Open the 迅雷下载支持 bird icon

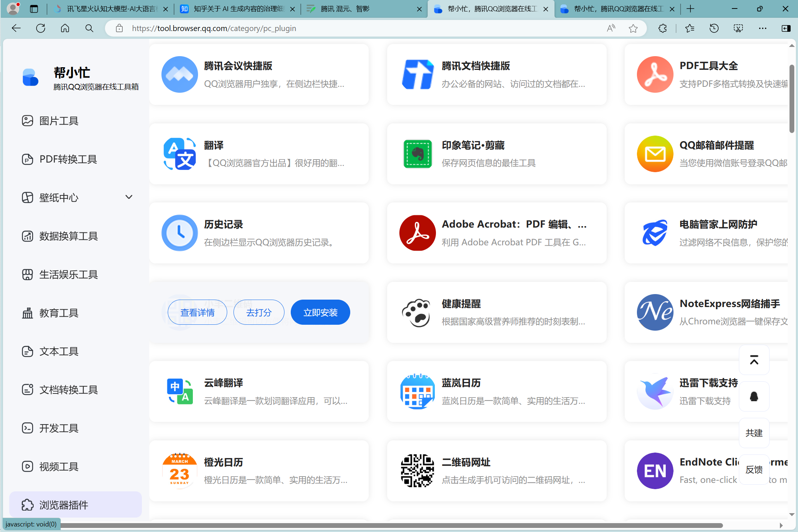[655, 392]
